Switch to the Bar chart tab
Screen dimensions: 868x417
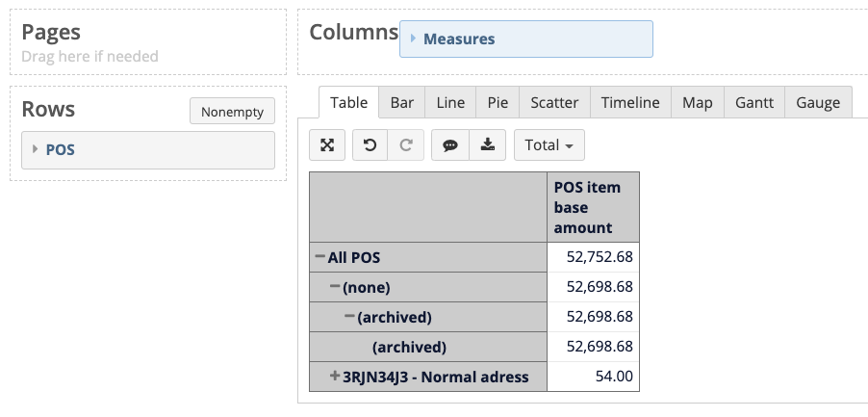(401, 102)
